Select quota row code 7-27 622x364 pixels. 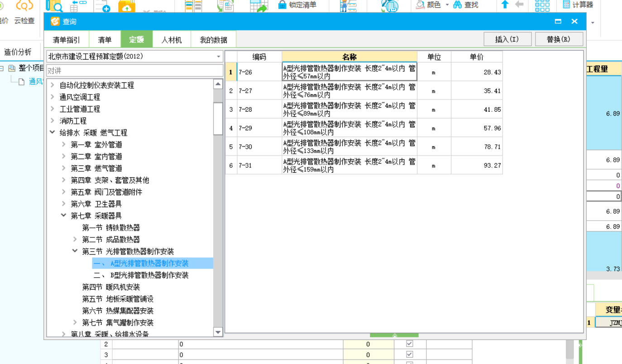click(x=259, y=90)
